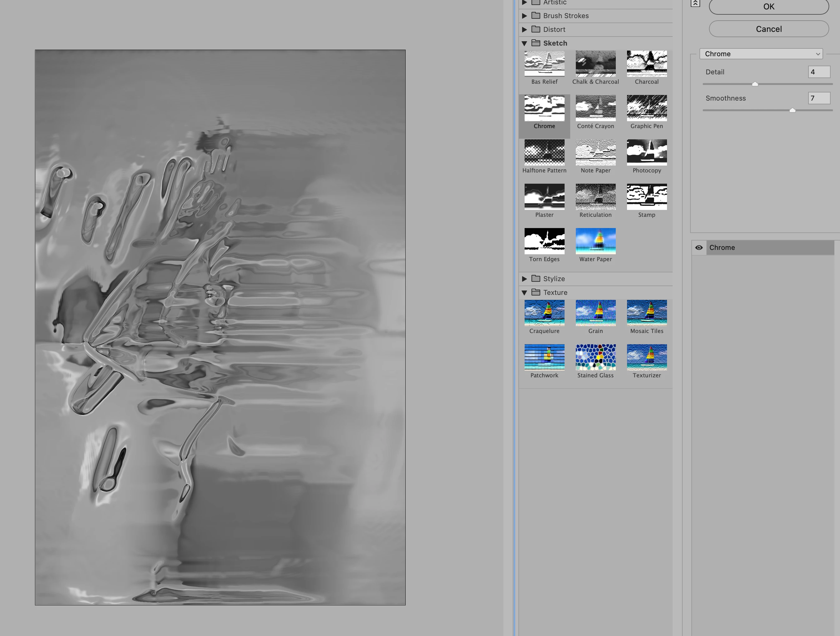Collapse the Sketch folder
The width and height of the screenshot is (840, 636).
(524, 43)
